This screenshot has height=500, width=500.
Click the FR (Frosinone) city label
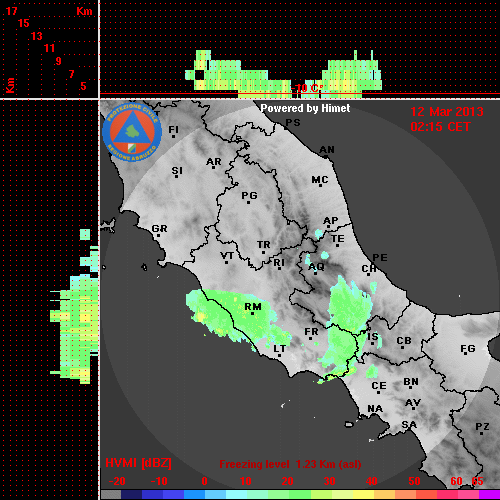(x=311, y=333)
